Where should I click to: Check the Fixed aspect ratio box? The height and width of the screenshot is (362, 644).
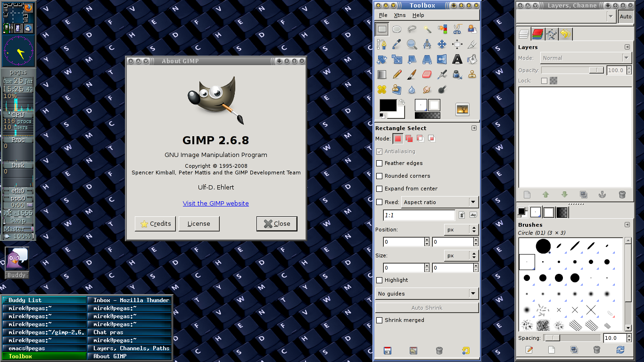(x=380, y=202)
